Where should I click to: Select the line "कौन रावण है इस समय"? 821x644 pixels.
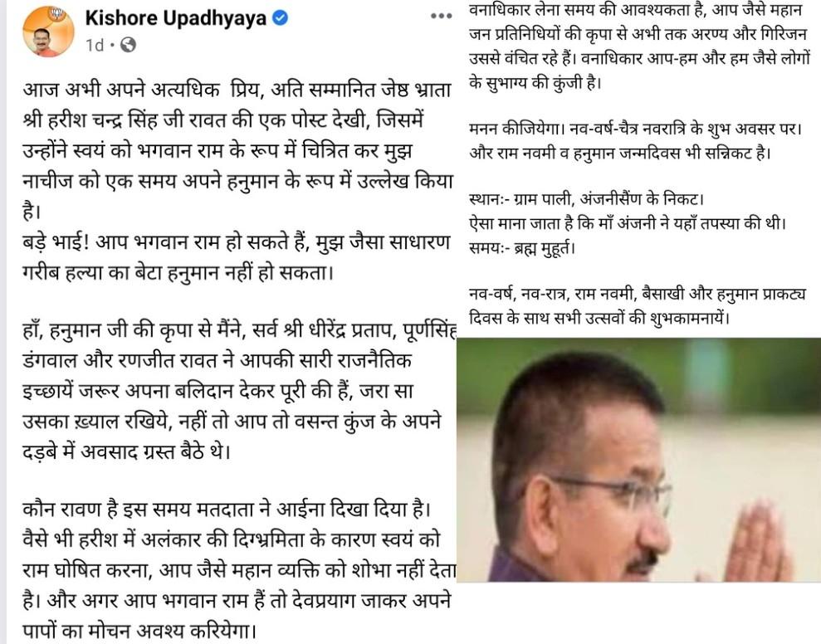227,509
